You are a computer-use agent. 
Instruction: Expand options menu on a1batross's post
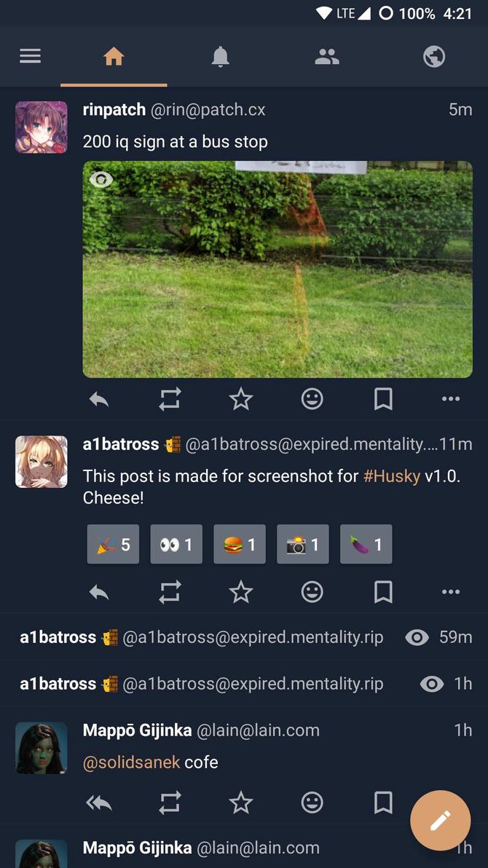[450, 591]
